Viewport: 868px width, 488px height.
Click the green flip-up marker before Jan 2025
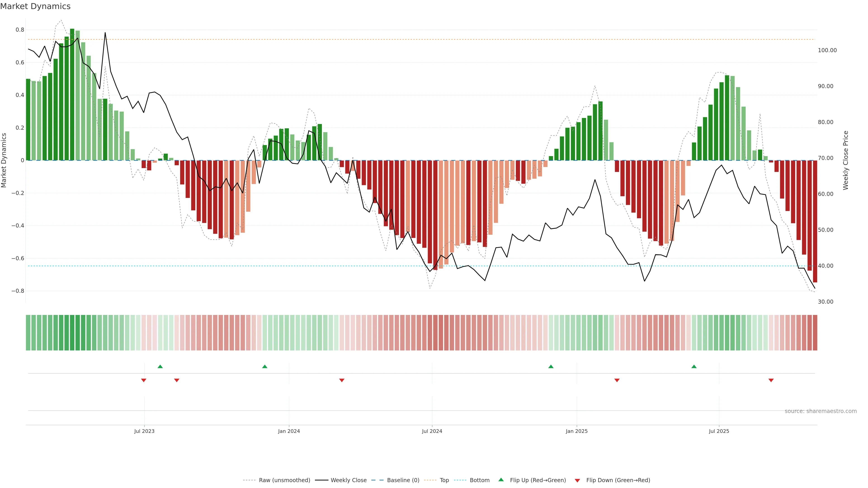point(551,366)
